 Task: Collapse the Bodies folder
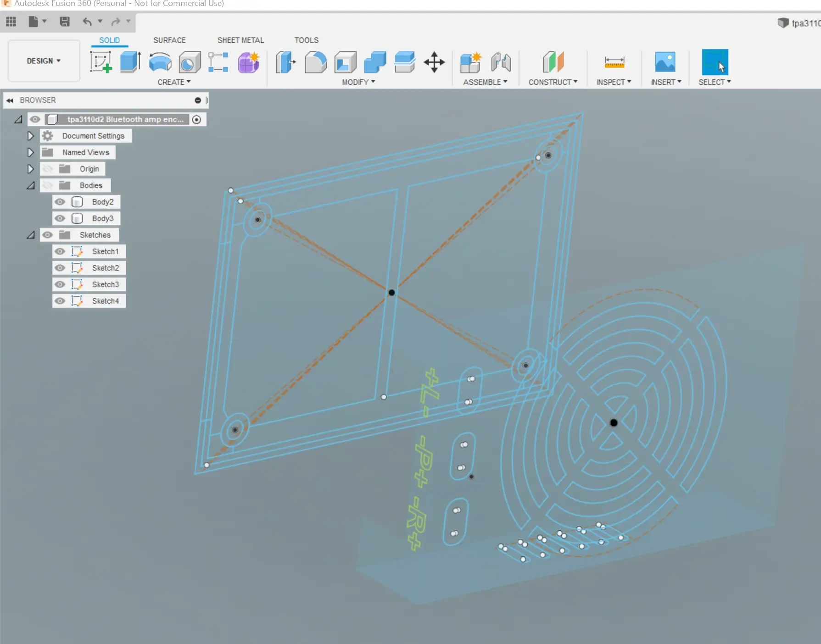tap(30, 185)
